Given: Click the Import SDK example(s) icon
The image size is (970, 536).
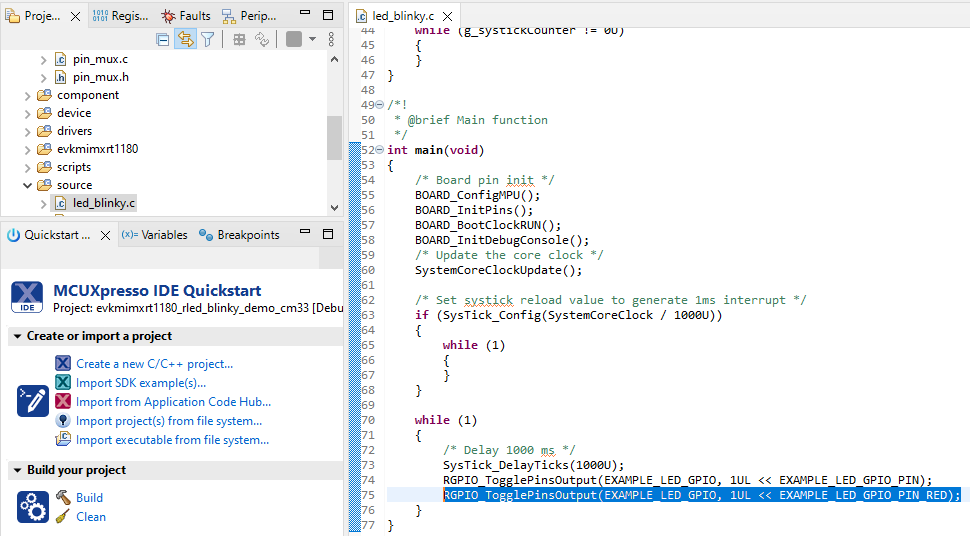Looking at the screenshot, I should pyautogui.click(x=64, y=383).
